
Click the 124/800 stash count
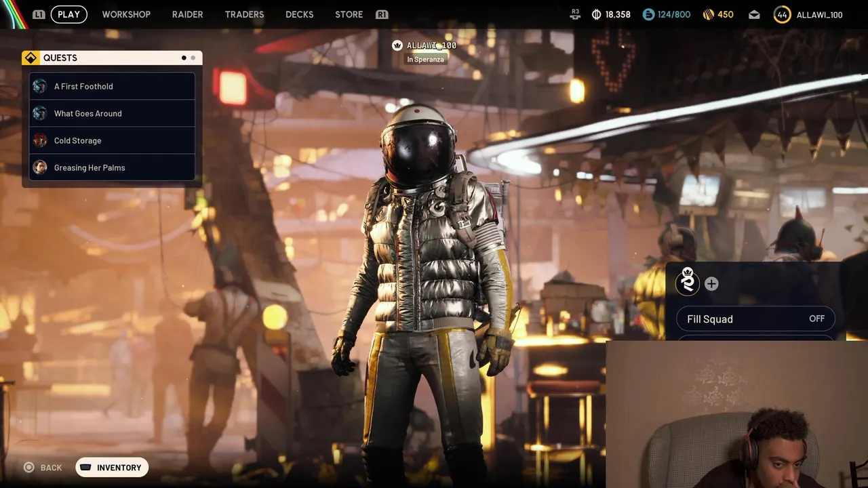[674, 15]
